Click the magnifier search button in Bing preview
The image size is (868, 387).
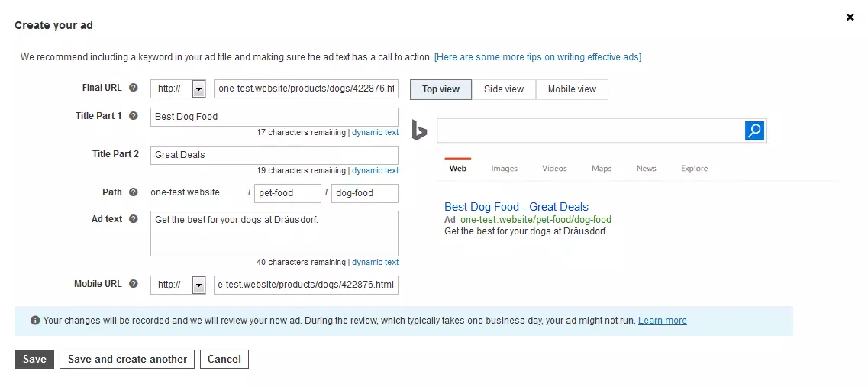tap(754, 131)
